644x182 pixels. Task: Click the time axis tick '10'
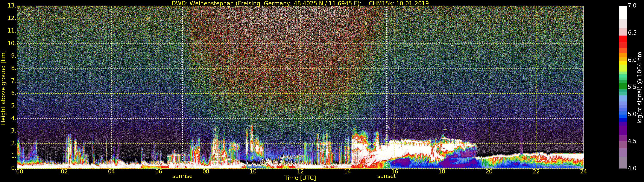(253, 171)
